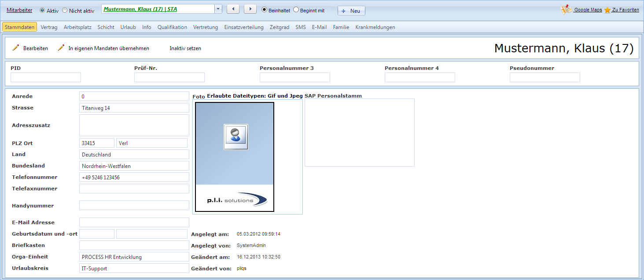Open the Familie tab

(341, 27)
